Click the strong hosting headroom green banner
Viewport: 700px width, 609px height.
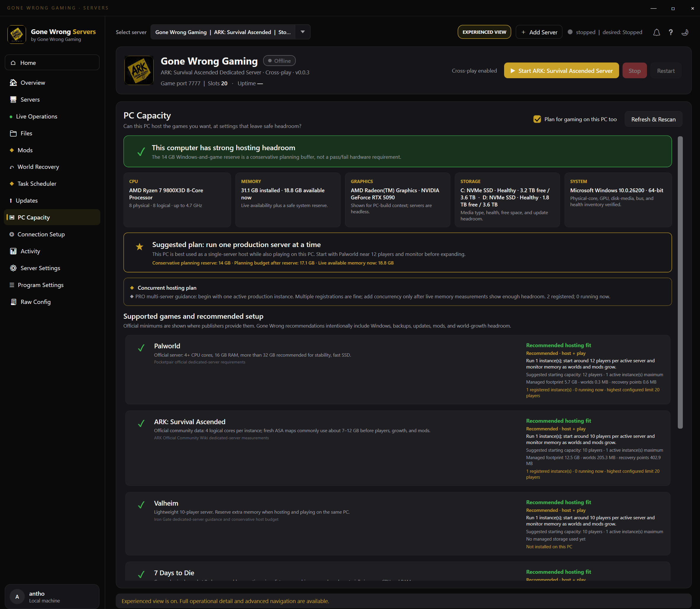pos(397,151)
